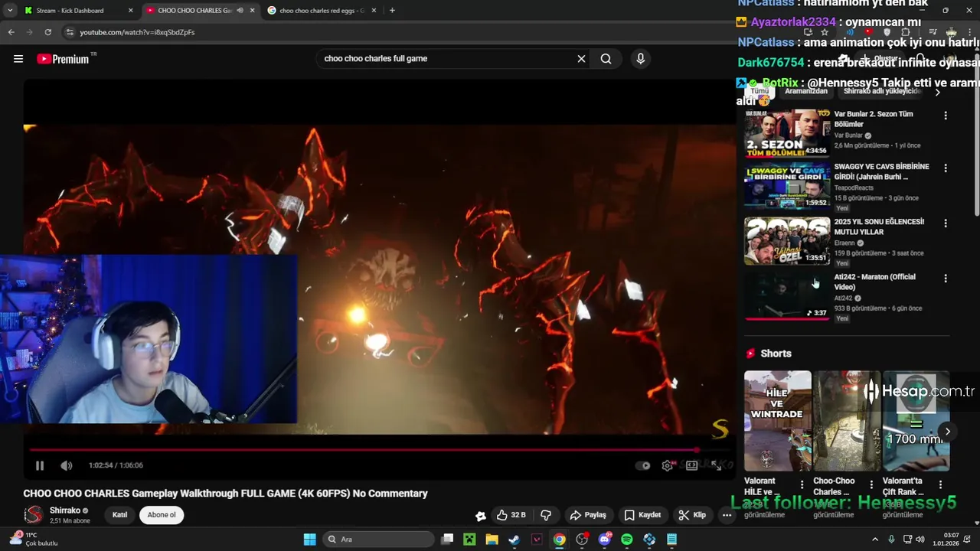Image resolution: width=980 pixels, height=551 pixels.
Task: Open the HİLE VE WINTRADE Short
Action: pos(778,421)
